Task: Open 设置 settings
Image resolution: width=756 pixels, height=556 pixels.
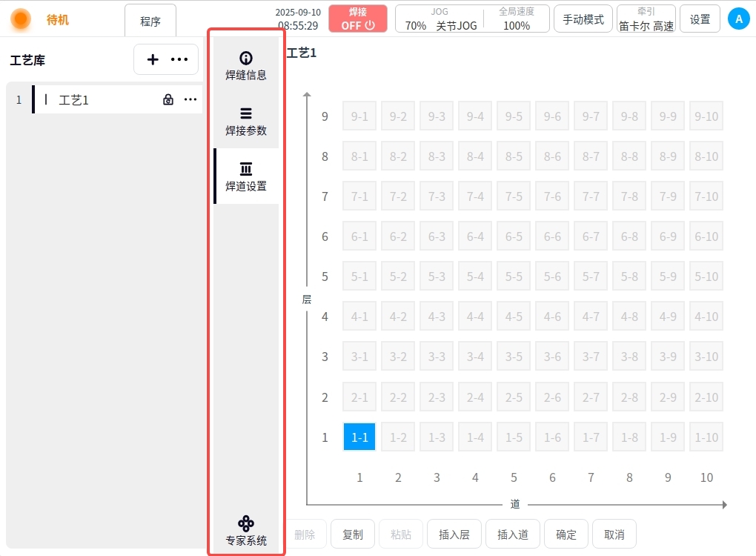Action: [700, 19]
